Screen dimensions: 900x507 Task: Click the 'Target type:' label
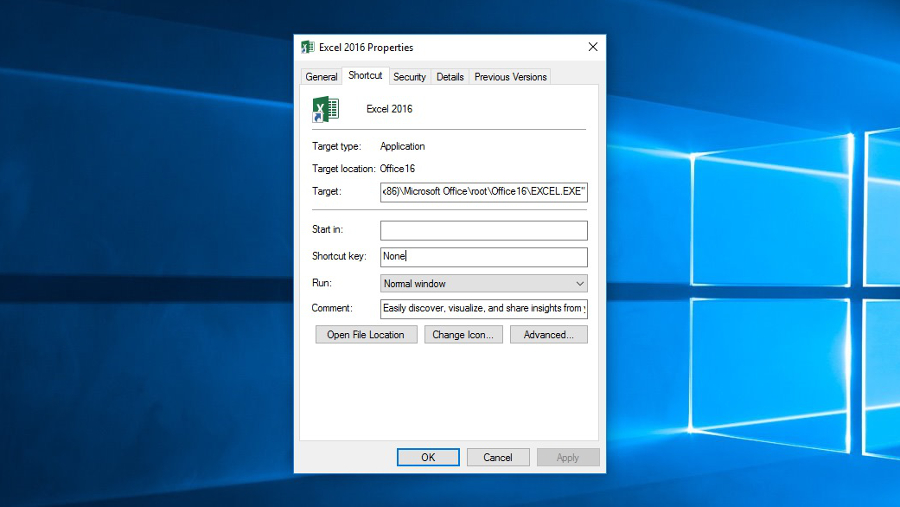[x=337, y=146]
